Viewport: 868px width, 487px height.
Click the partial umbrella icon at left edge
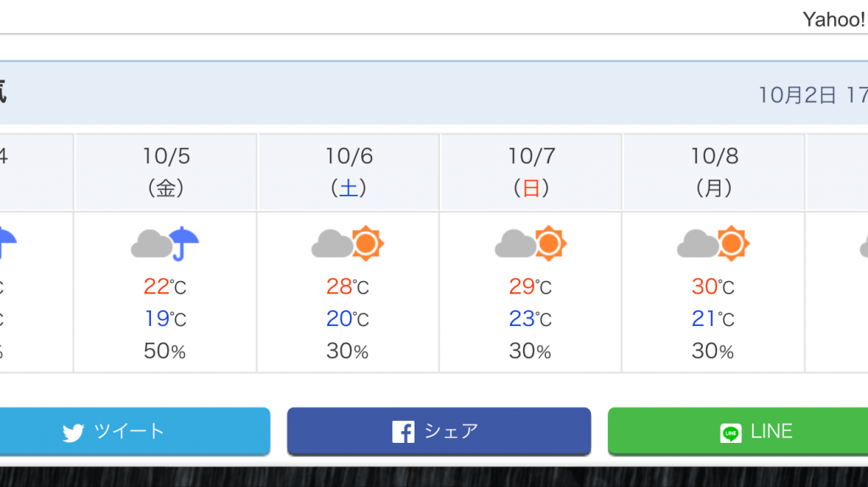click(x=8, y=244)
